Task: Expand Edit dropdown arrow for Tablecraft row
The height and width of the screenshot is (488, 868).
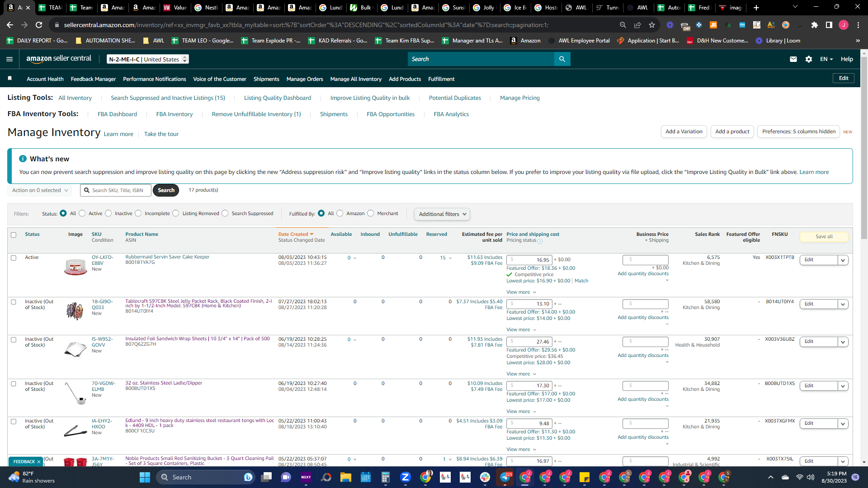Action: click(843, 305)
